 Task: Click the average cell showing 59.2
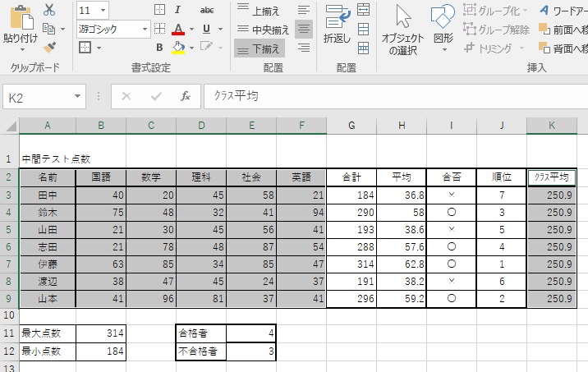[x=402, y=298]
